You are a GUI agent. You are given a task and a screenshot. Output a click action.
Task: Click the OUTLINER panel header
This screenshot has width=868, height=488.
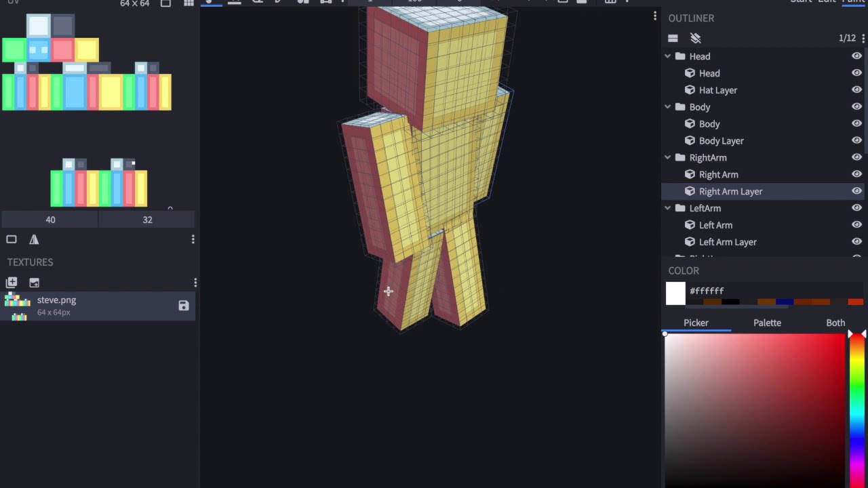(691, 18)
